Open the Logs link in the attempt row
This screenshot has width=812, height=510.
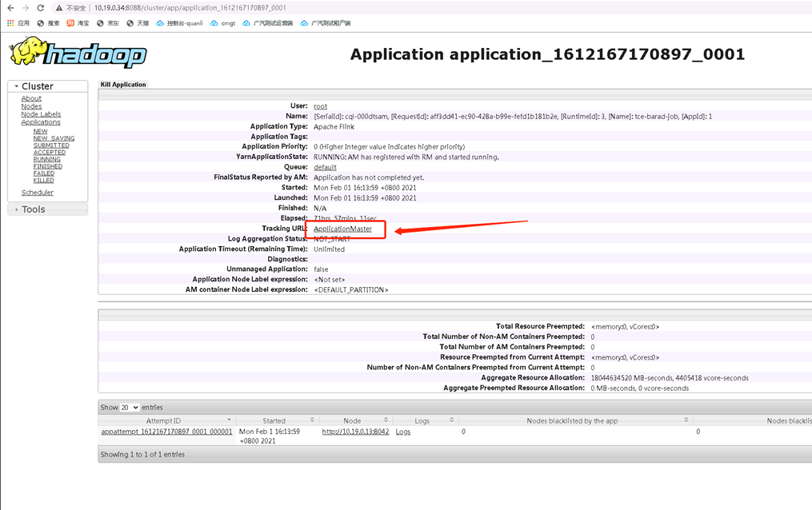click(x=403, y=432)
